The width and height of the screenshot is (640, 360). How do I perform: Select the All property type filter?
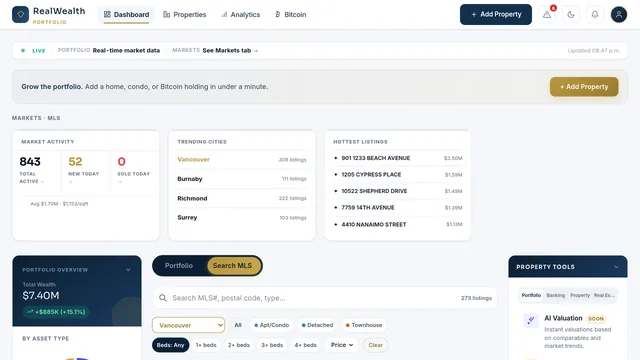pos(238,325)
